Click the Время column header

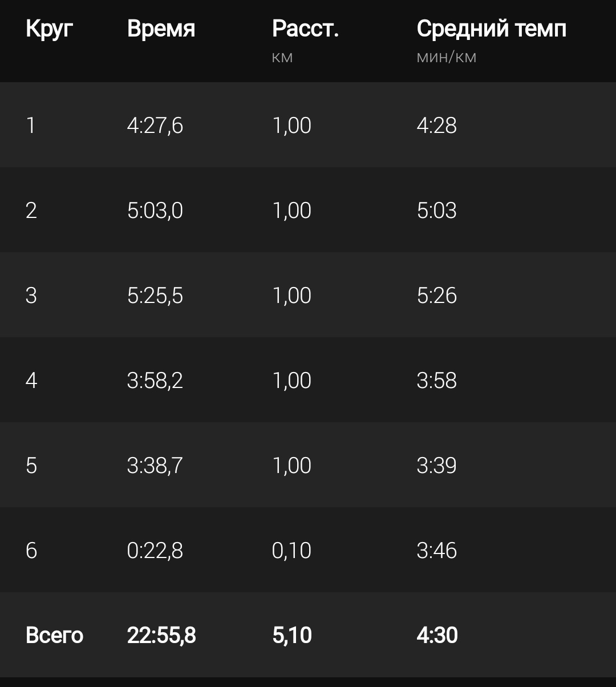point(161,29)
